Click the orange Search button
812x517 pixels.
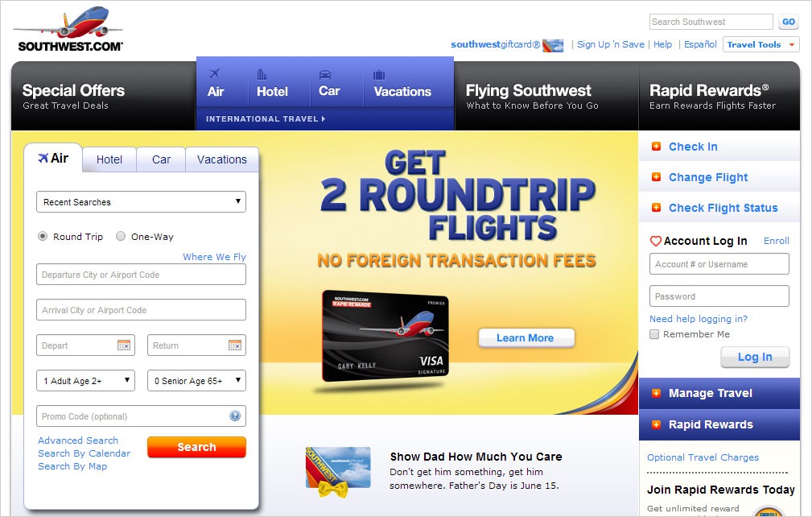coord(196,447)
